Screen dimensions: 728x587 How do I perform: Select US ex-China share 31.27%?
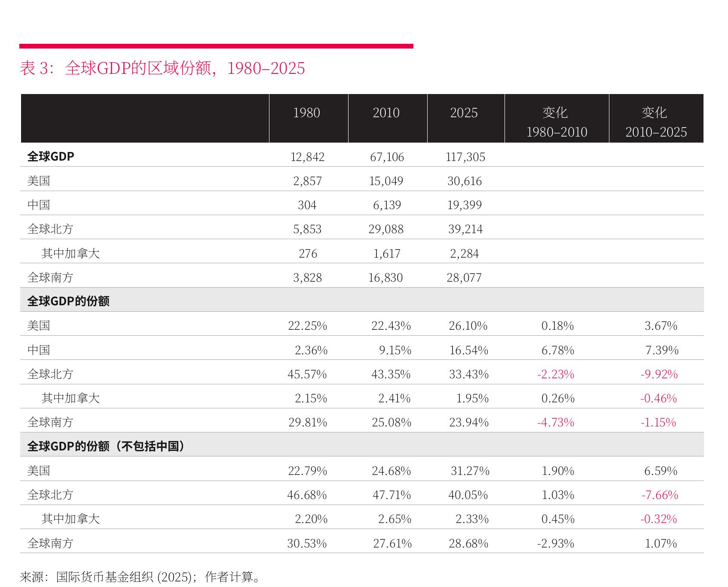click(x=470, y=471)
